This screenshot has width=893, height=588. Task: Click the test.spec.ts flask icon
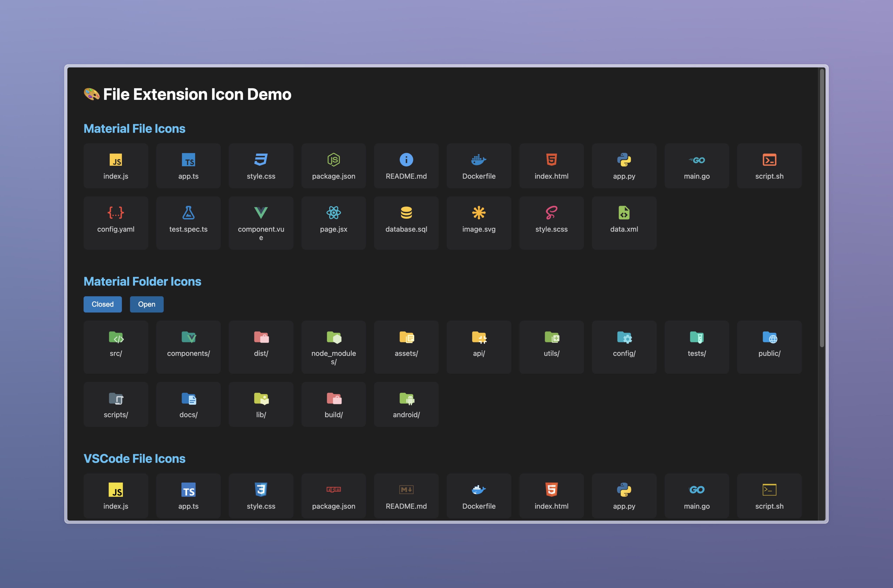(188, 213)
